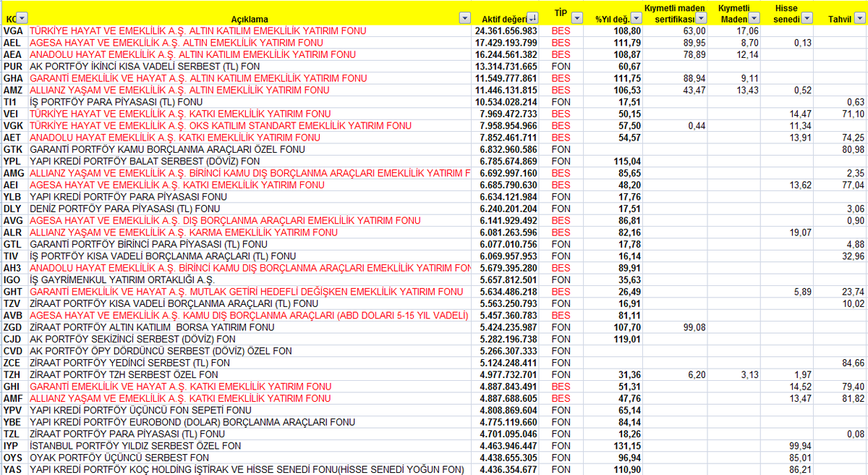The height and width of the screenshot is (475, 868).
Task: Open Kıymetli maden sertifikası filter dropdown
Action: (x=701, y=18)
